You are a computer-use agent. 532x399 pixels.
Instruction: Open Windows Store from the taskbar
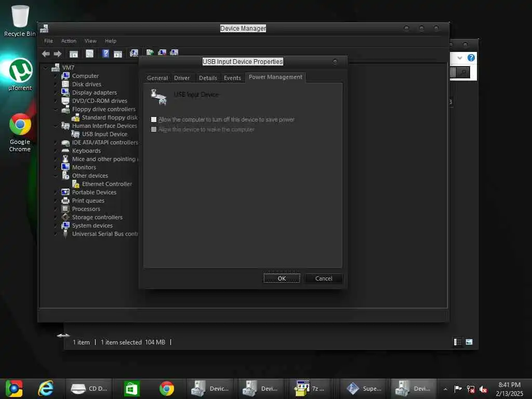click(131, 389)
